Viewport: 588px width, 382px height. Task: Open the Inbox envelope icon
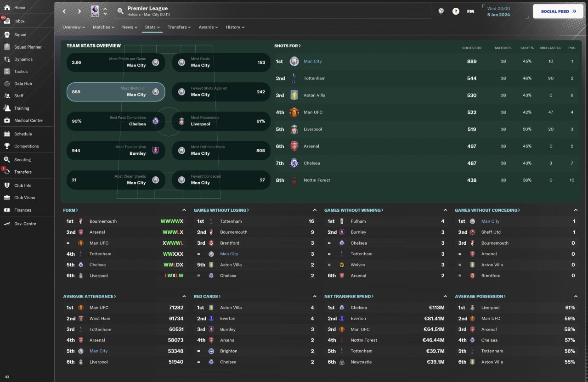coord(7,21)
